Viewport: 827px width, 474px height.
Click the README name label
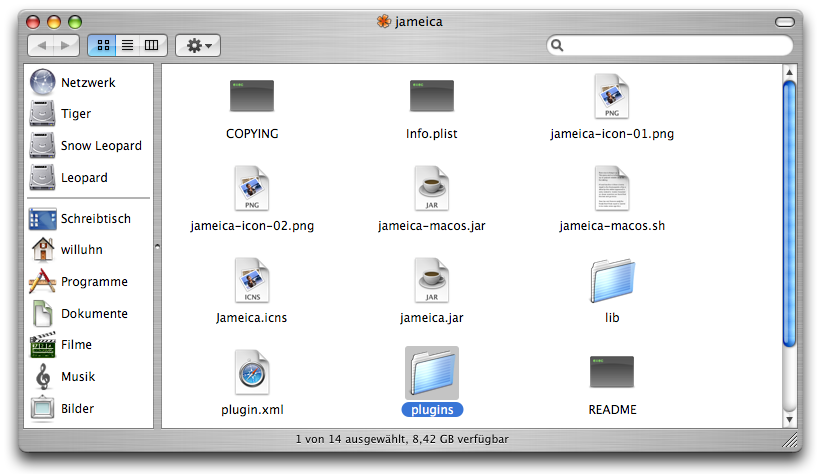click(x=612, y=410)
